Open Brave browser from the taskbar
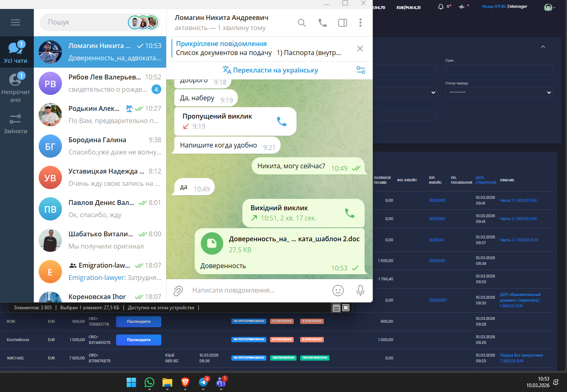 [185, 382]
